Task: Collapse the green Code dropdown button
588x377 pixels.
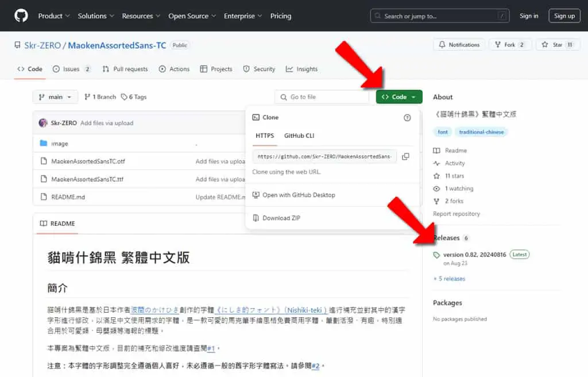Action: coord(399,97)
